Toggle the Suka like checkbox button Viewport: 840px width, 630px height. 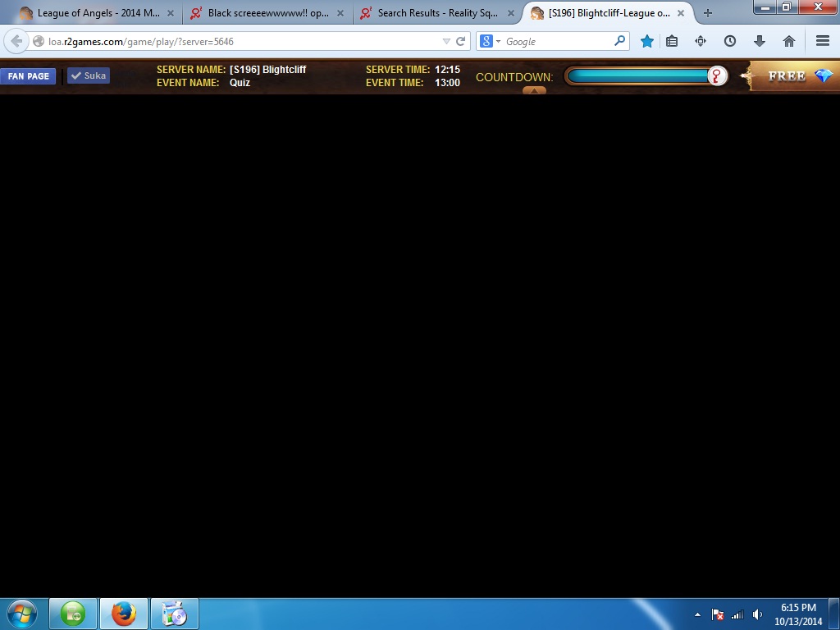pos(89,75)
